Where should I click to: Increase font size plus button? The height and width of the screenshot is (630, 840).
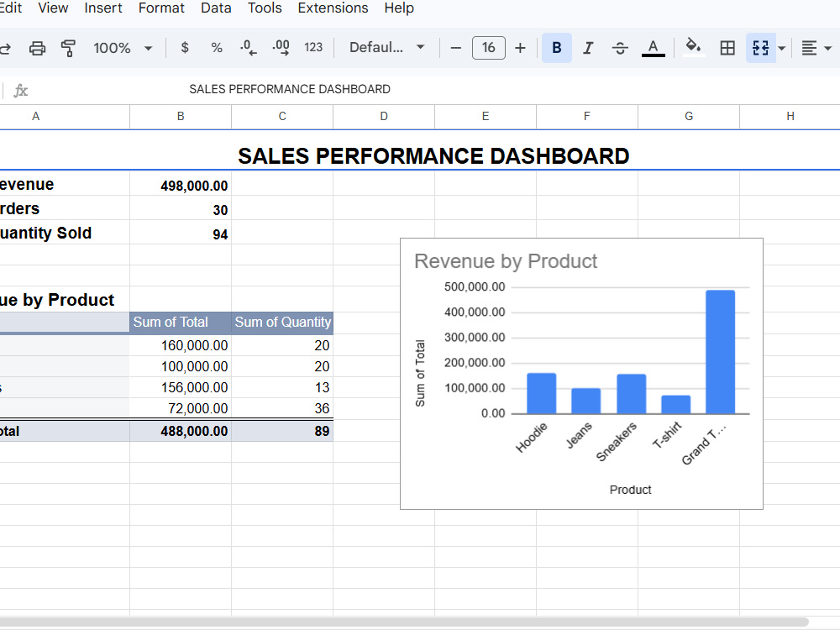point(520,48)
